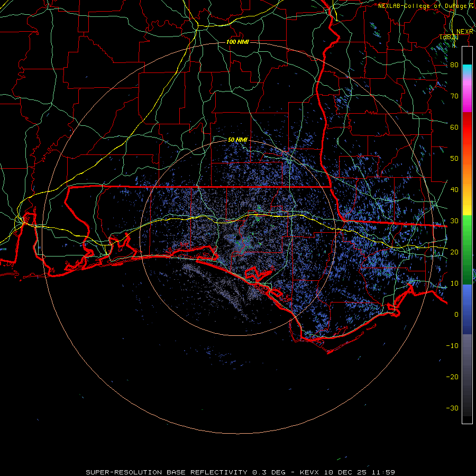This screenshot has width=476, height=476.
Task: Click the 50 NMI range ring label
Action: point(237,140)
